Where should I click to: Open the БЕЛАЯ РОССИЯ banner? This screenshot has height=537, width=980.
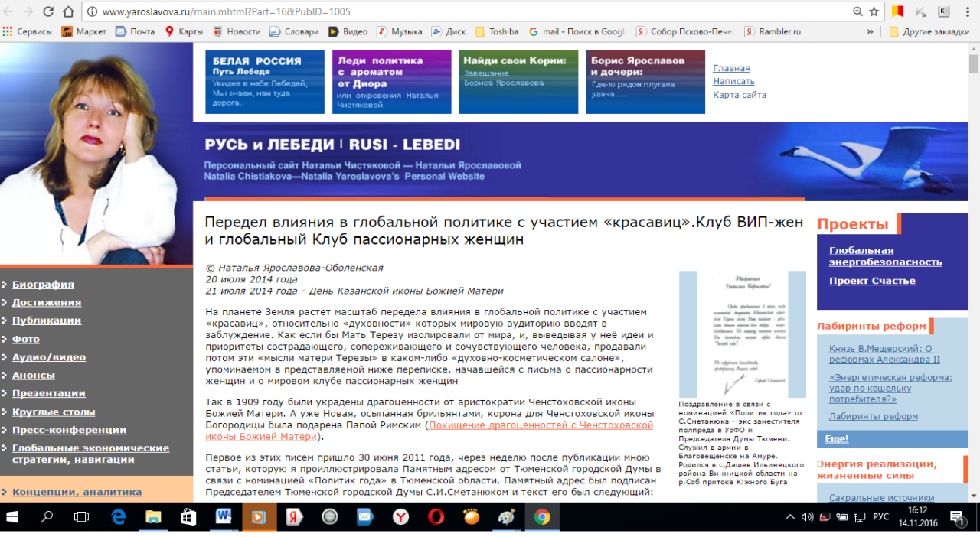click(265, 82)
